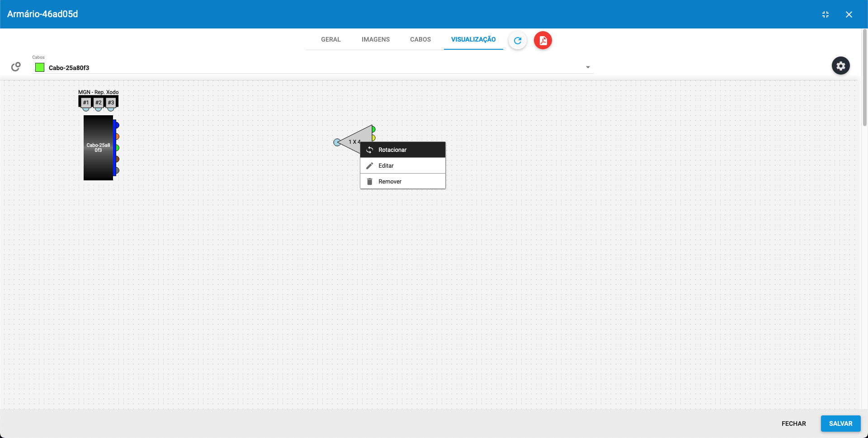Select port #2 on MGN - Rep. Xodo

(x=99, y=103)
